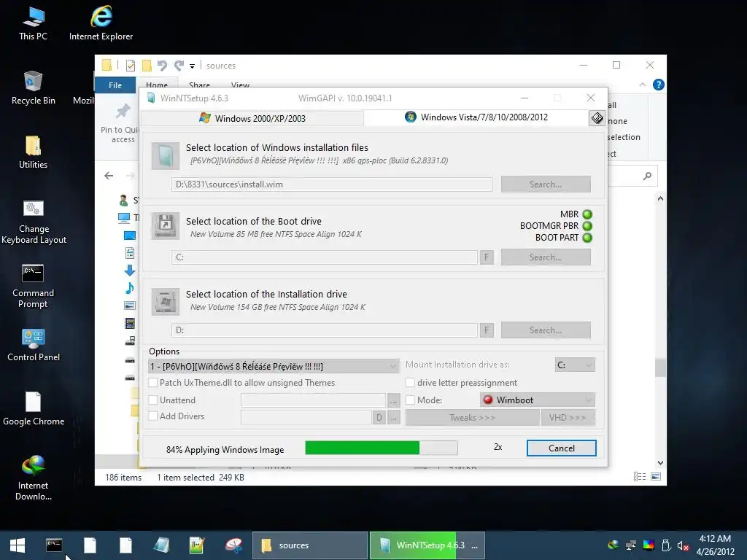Open the Mount Installation drive letter dropdown
Image resolution: width=747 pixels, height=560 pixels.
pyautogui.click(x=575, y=365)
